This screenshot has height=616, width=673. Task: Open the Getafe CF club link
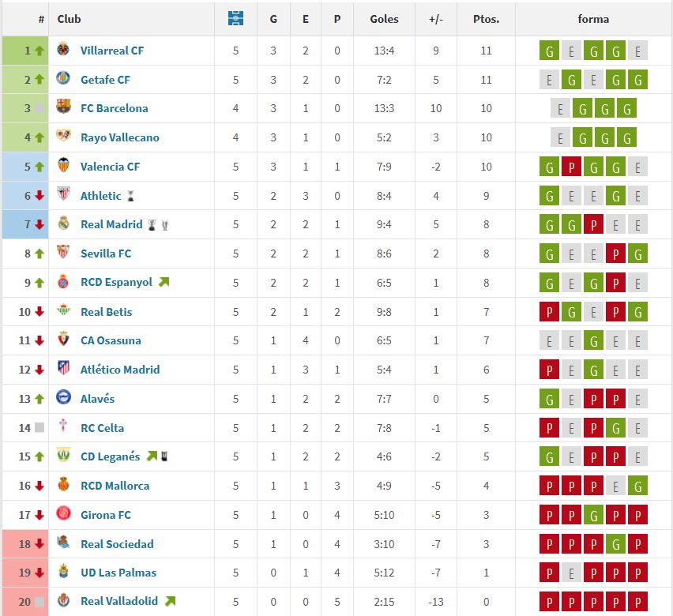(105, 79)
